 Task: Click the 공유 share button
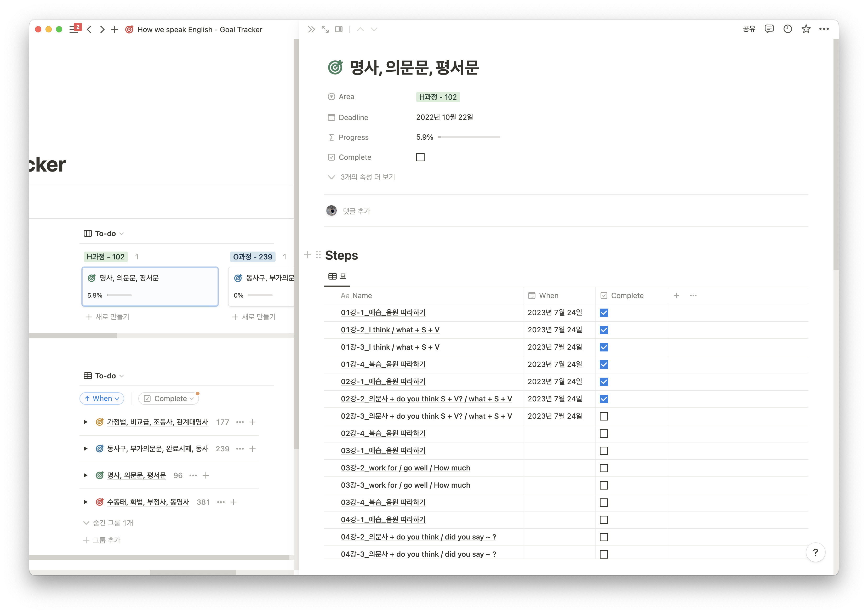(749, 29)
